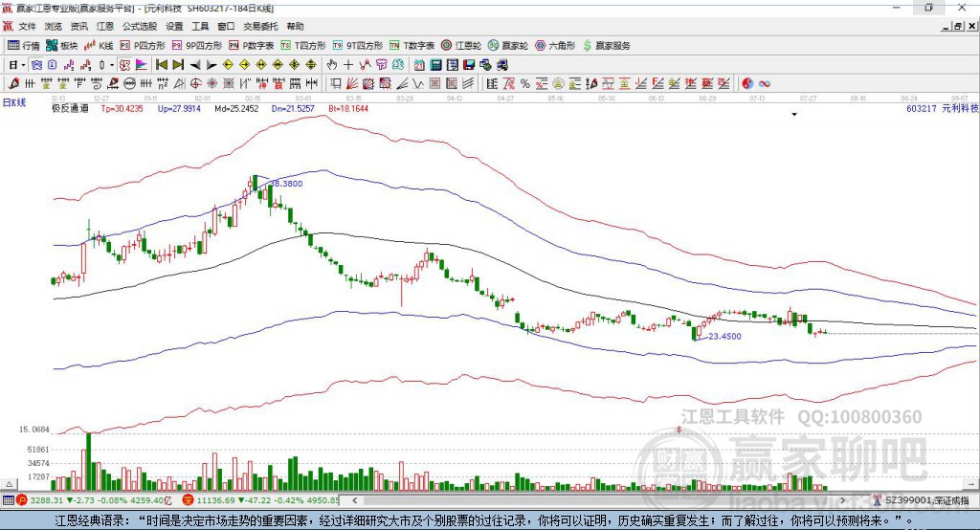Toggle the highlighted 权 adjustment icon
Viewport: 980px width, 530px height.
[125, 65]
